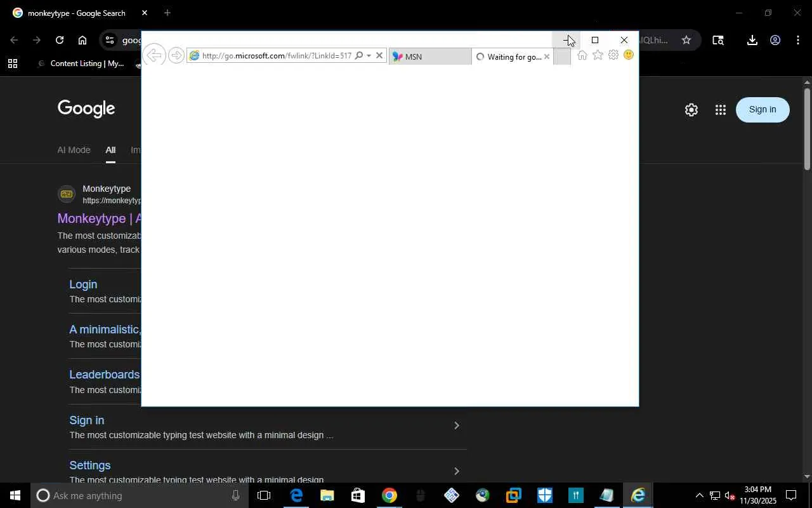This screenshot has height=508, width=812.
Task: Open Google apps grid
Action: [x=720, y=110]
